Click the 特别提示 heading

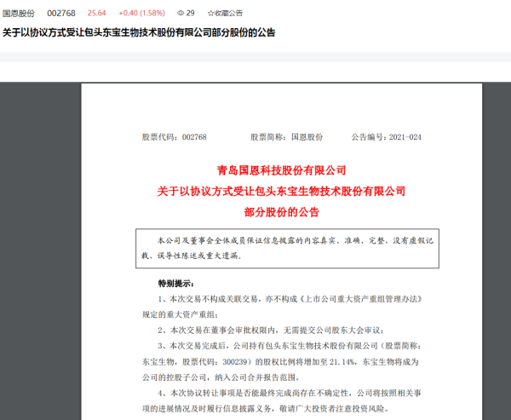[176, 284]
